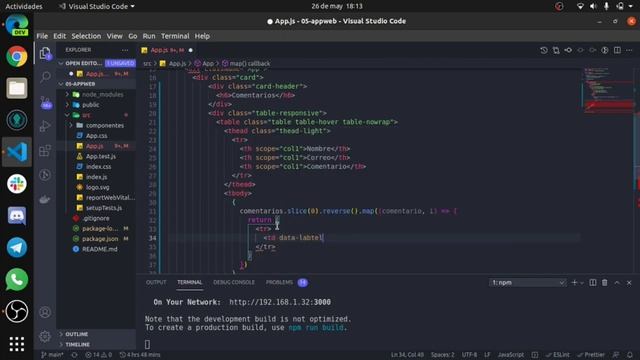Click the main branch in status bar

(x=52, y=355)
